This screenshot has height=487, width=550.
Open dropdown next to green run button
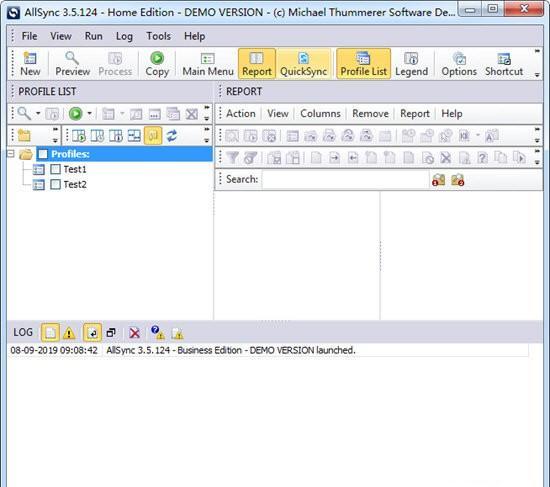click(89, 113)
